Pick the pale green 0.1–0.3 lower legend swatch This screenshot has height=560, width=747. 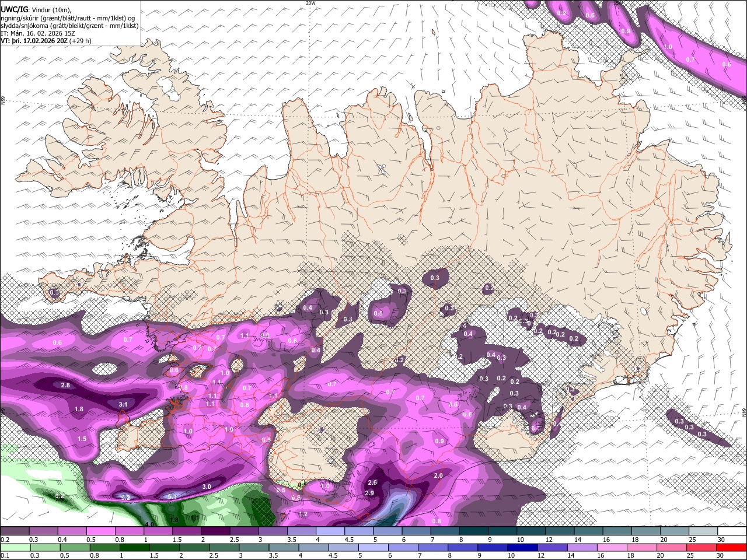pos(15,547)
